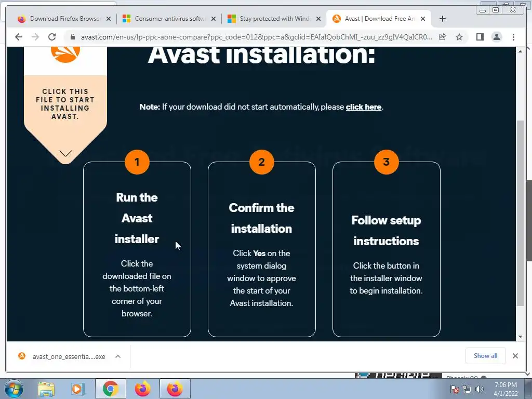
Task: Click the network tray icon
Action: [467, 389]
